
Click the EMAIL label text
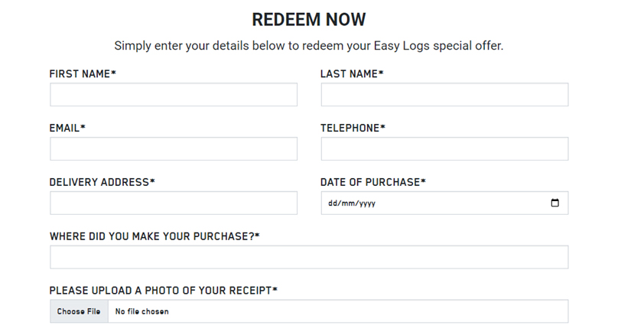coord(67,128)
